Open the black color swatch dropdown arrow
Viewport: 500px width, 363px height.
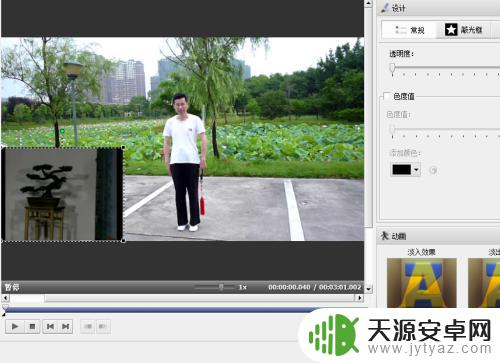pos(416,170)
